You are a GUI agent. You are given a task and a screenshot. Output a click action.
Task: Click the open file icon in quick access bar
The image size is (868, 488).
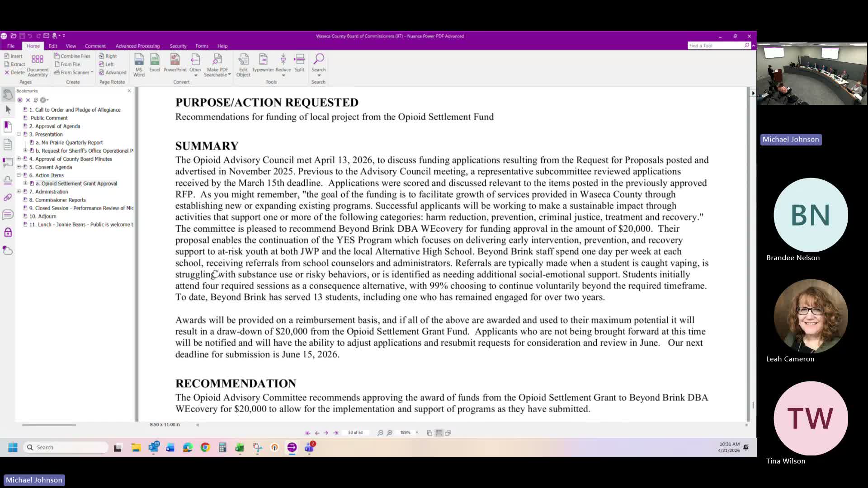tap(13, 36)
